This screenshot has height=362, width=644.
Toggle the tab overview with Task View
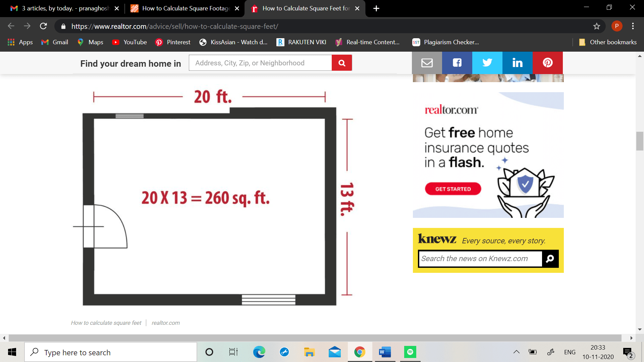(x=233, y=352)
